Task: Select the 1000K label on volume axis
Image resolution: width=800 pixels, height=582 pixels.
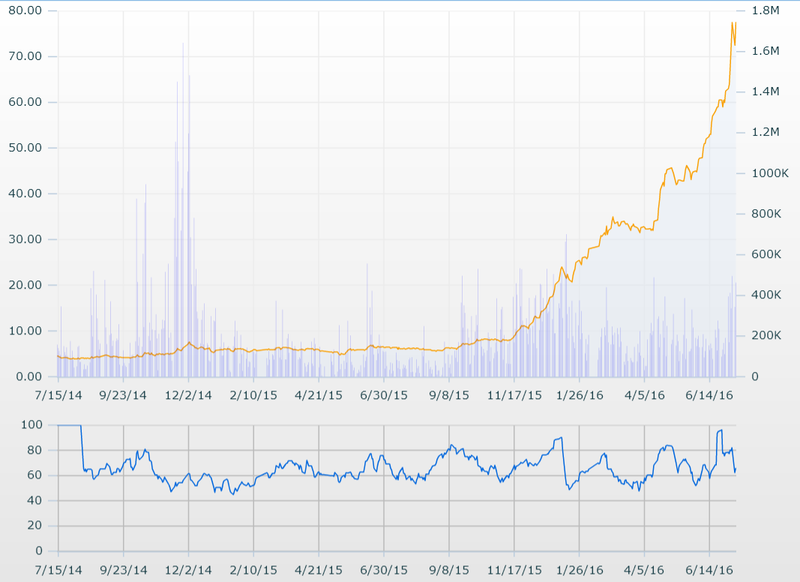Action: pos(768,173)
